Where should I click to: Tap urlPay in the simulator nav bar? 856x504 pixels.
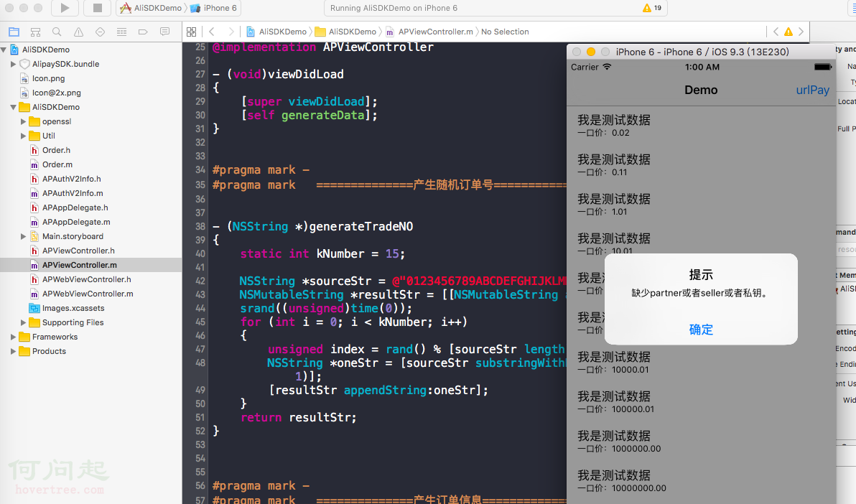click(812, 90)
